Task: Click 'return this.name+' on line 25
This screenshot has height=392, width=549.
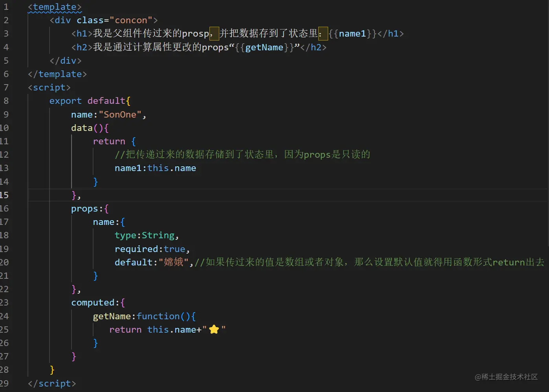Action: coord(156,330)
